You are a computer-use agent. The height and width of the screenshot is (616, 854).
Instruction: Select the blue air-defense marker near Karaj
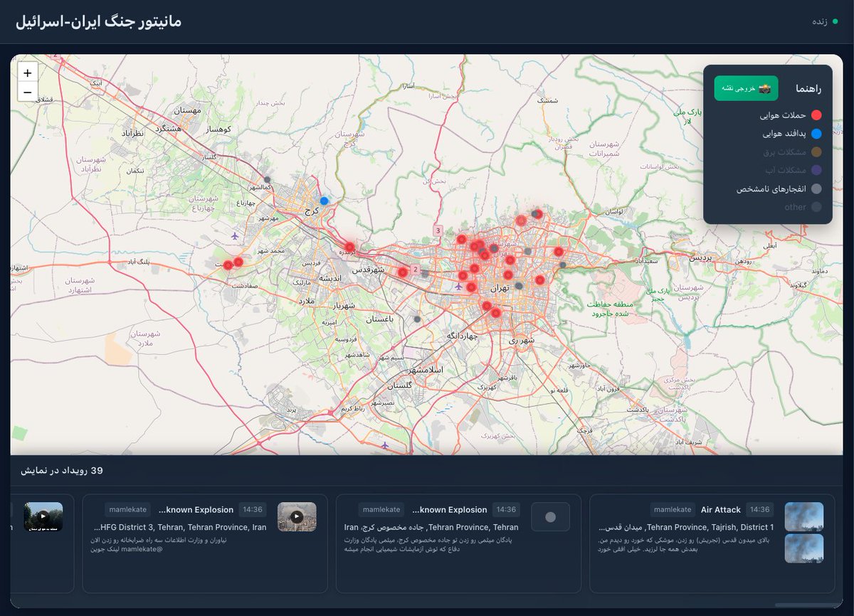[x=324, y=201]
